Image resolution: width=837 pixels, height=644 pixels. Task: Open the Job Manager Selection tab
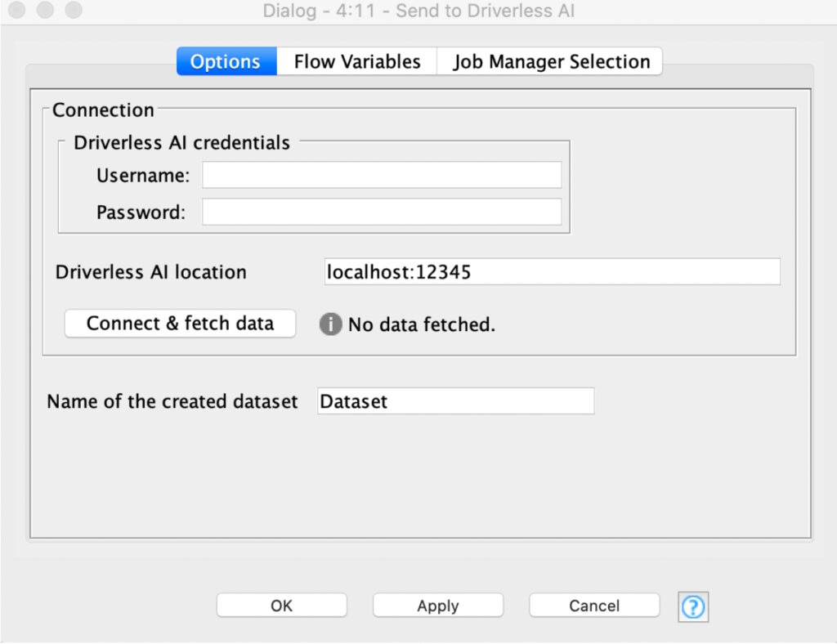[x=548, y=61]
